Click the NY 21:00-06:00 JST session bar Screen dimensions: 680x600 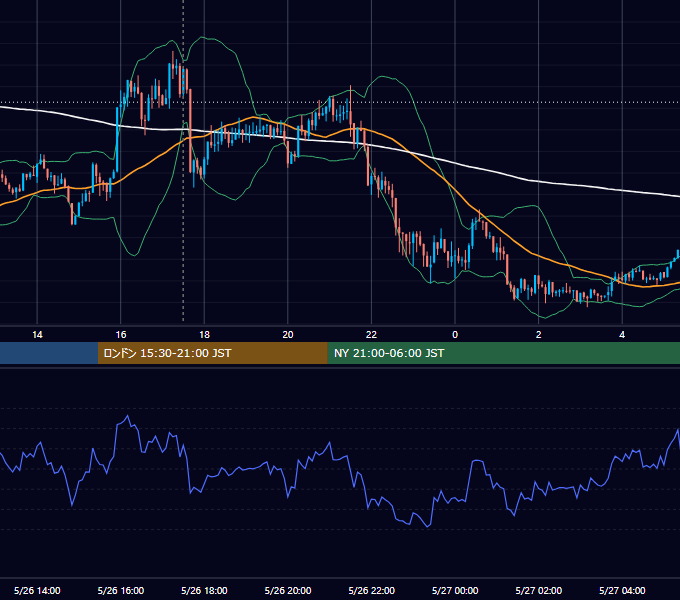click(x=503, y=353)
